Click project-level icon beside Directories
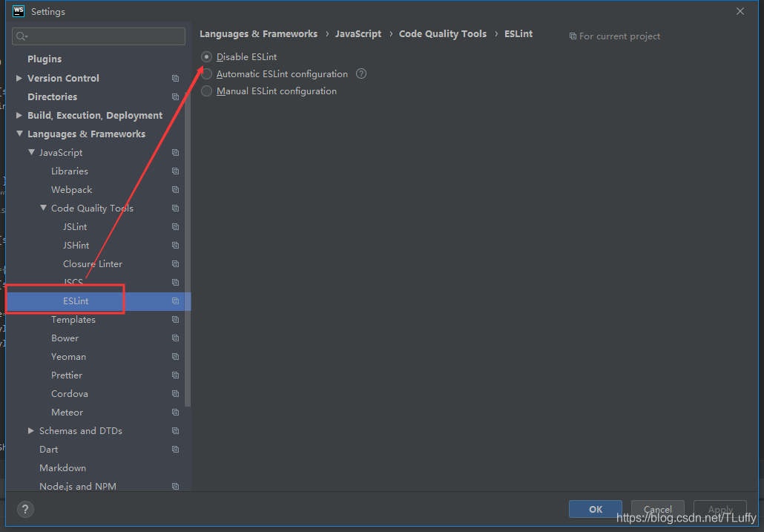Image resolution: width=764 pixels, height=532 pixels. coord(175,97)
